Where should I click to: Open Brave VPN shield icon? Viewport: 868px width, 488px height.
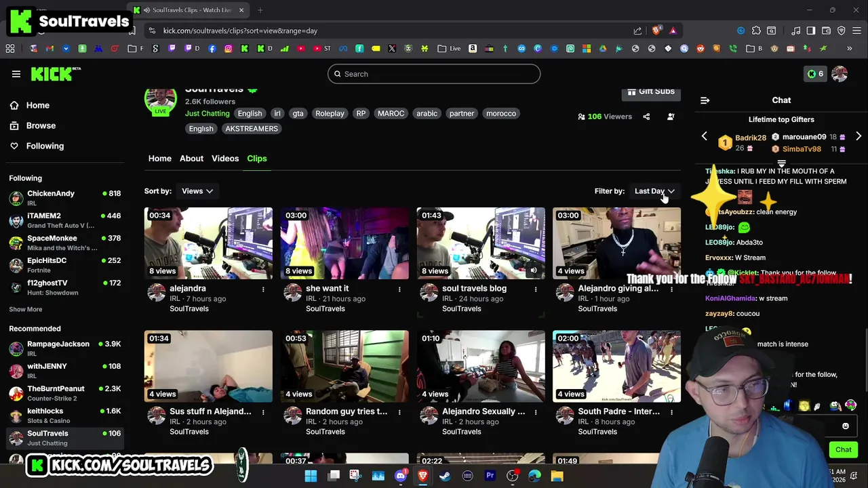point(842,30)
